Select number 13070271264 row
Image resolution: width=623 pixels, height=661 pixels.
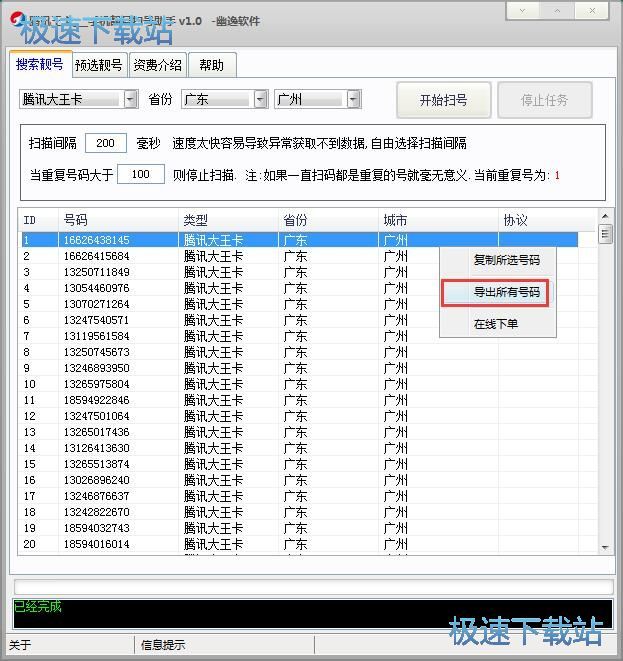click(299, 304)
